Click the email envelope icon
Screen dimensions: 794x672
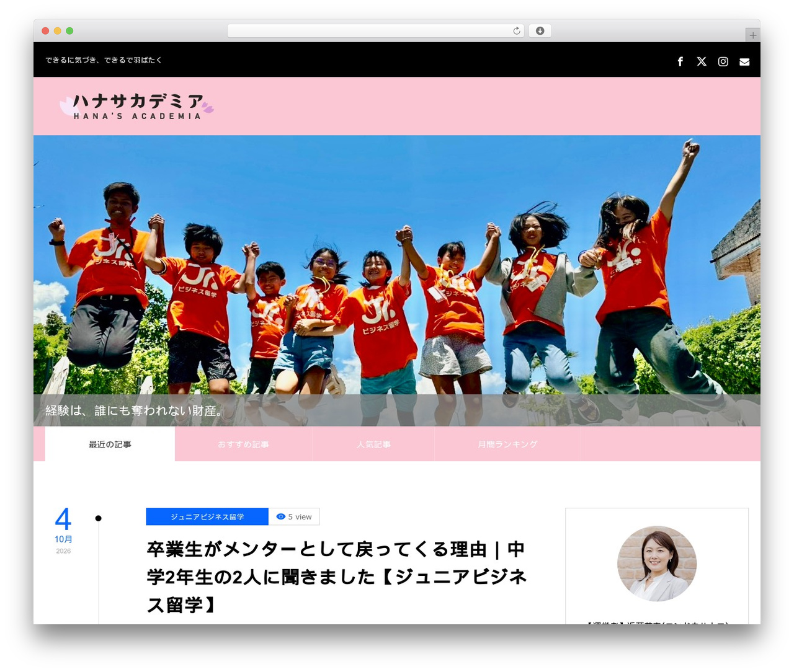[744, 61]
